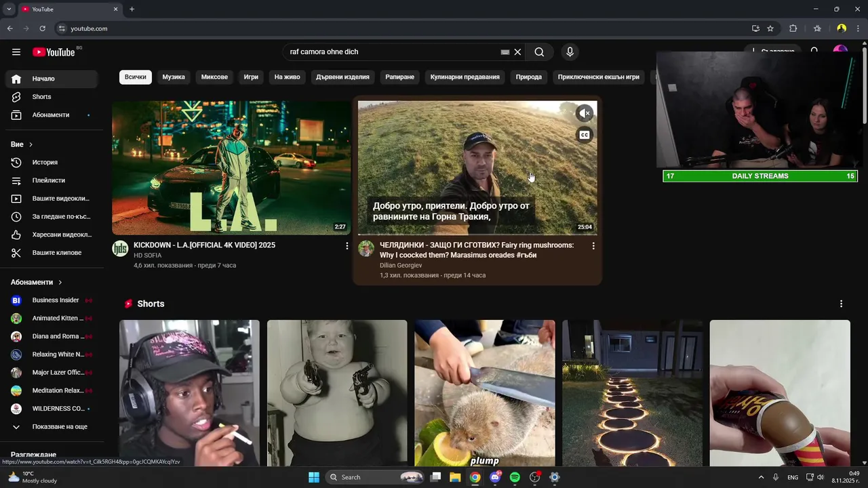This screenshot has width=868, height=488.
Task: Open Short with baby holding pistols
Action: (337, 393)
